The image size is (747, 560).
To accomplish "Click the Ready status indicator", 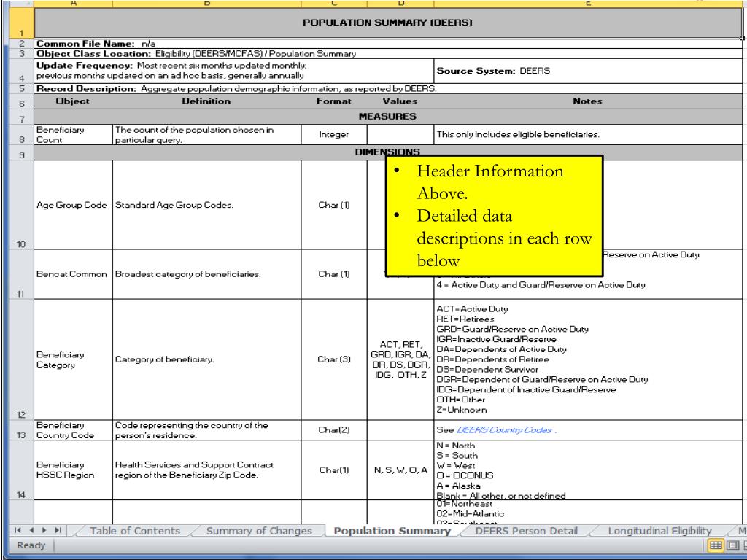I will pyautogui.click(x=31, y=545).
